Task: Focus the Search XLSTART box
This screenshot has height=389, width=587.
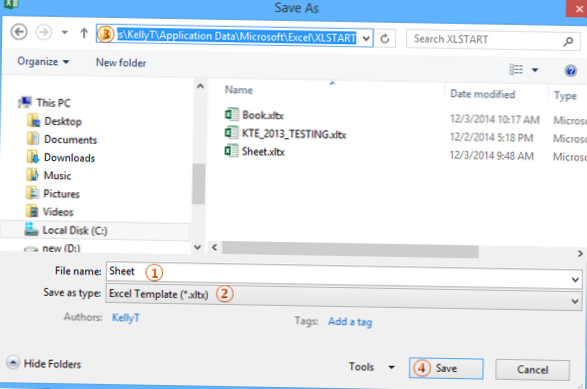Action: point(493,39)
